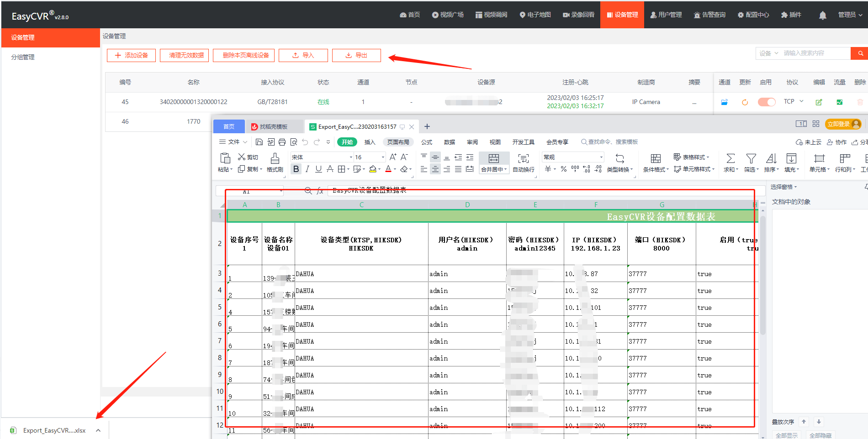Switch to the 插入 ribbon tab
The height and width of the screenshot is (439, 868).
pyautogui.click(x=370, y=142)
